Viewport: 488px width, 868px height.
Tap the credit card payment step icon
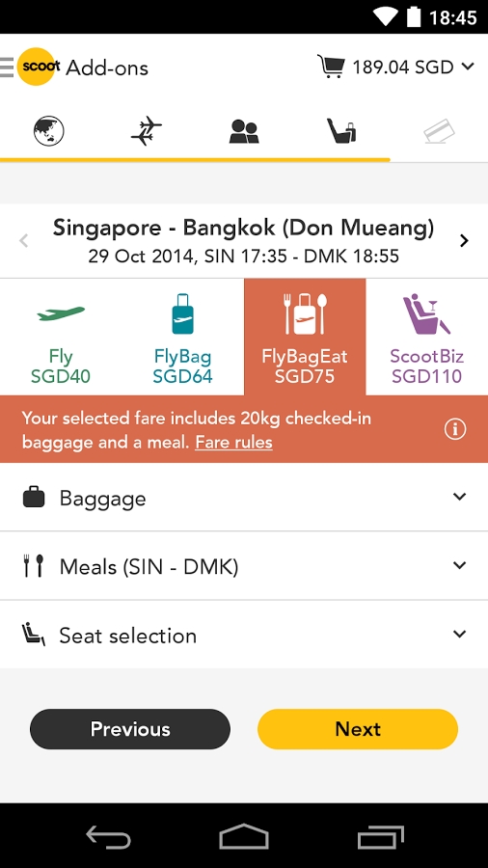tap(439, 133)
